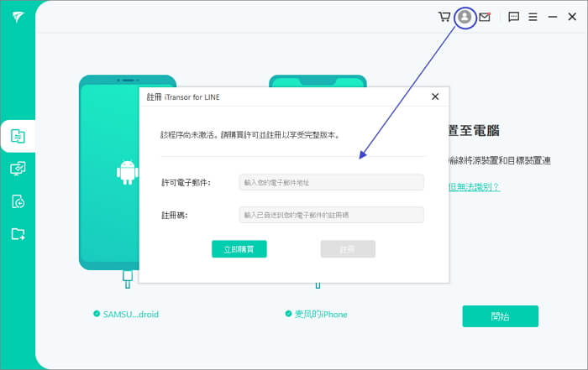Viewport: 588px width, 370px height.
Task: Close the 註冊 iTransor for LINE dialog
Action: coord(435,96)
